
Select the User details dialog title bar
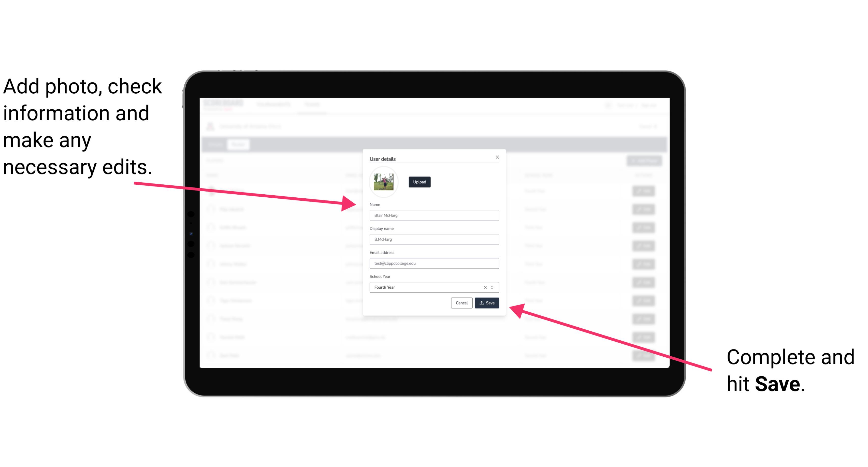(434, 158)
